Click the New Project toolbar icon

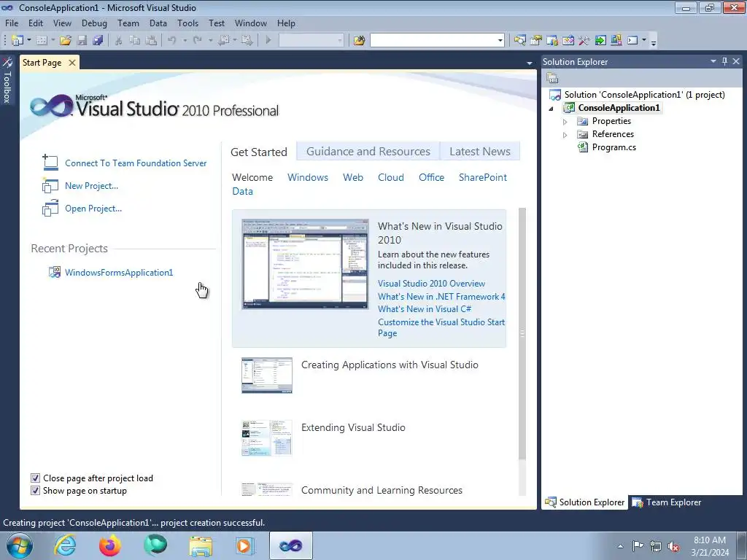point(18,41)
